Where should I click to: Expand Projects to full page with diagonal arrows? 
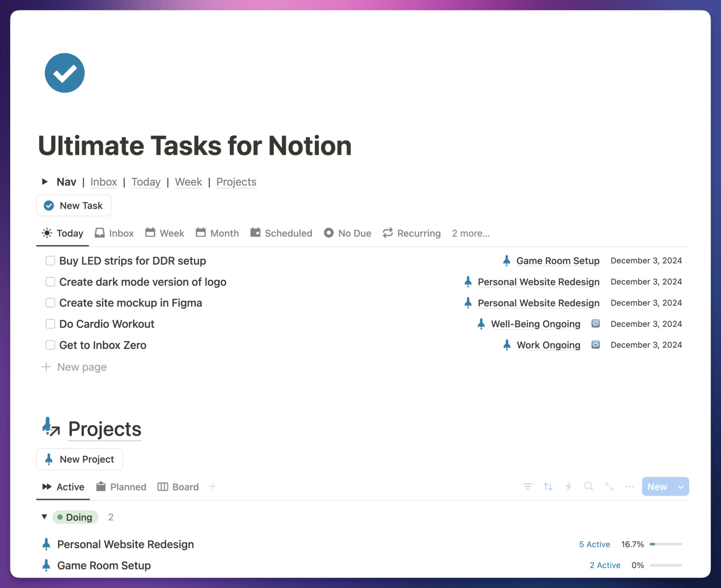pos(609,487)
